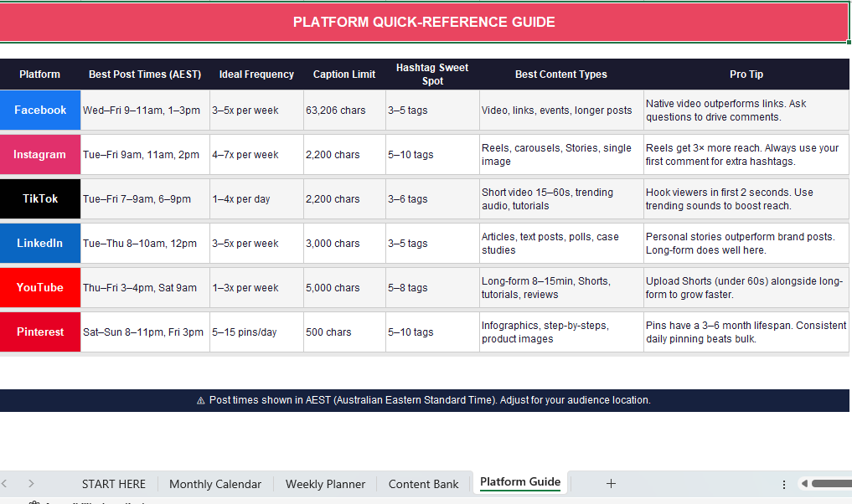This screenshot has width=852, height=504.
Task: Select cell 'Long-form 8–15min, Shorts, tutorials'
Action: point(561,288)
